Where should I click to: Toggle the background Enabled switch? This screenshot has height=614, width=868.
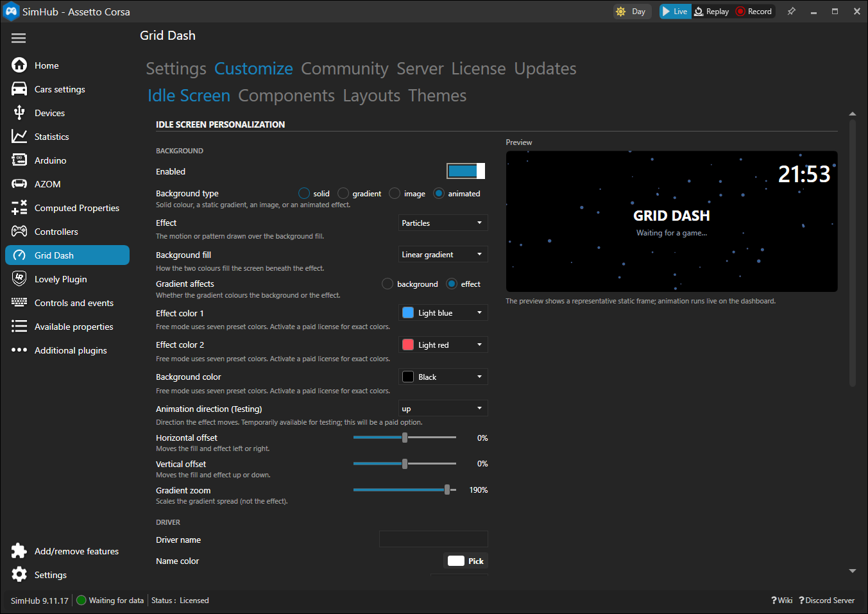pyautogui.click(x=466, y=171)
